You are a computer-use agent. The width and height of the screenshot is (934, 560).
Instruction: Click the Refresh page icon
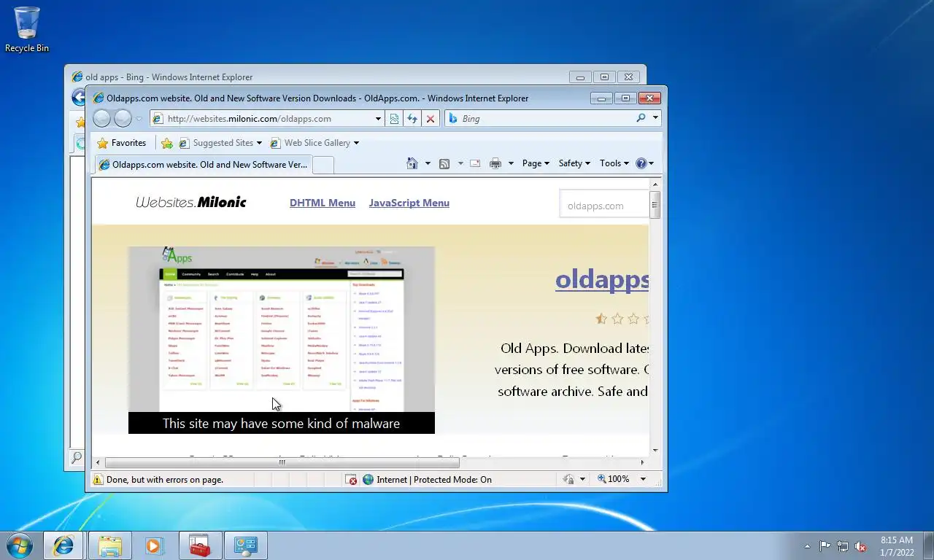pos(412,119)
